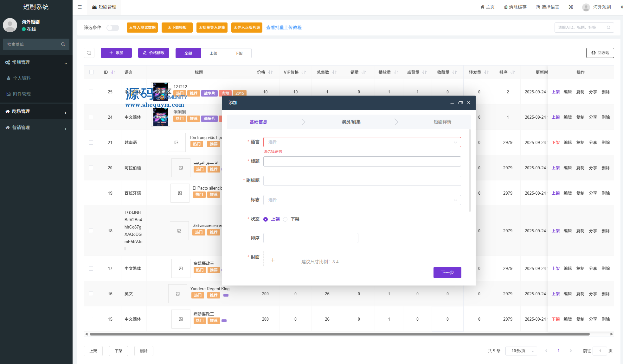Sort table by ID column arrows
623x364 pixels.
pos(113,72)
